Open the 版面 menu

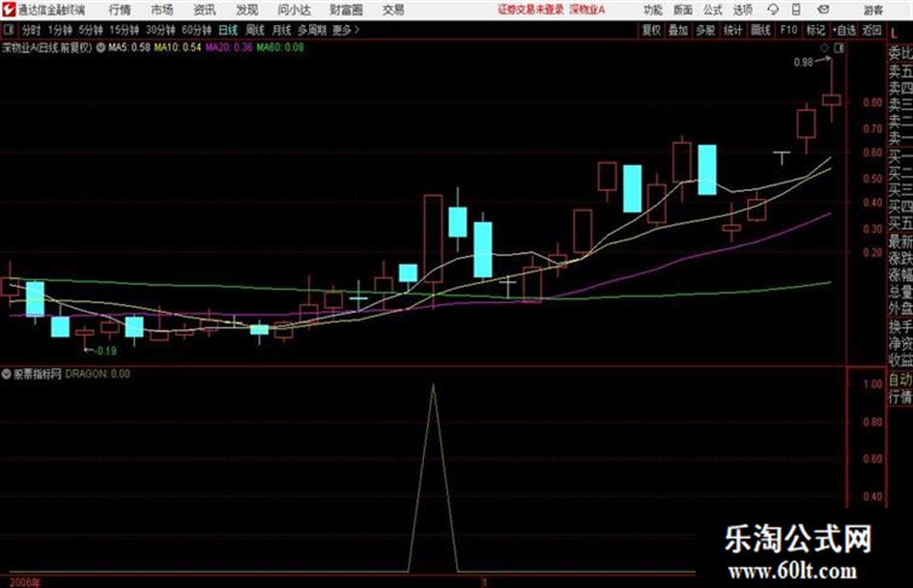coord(683,10)
